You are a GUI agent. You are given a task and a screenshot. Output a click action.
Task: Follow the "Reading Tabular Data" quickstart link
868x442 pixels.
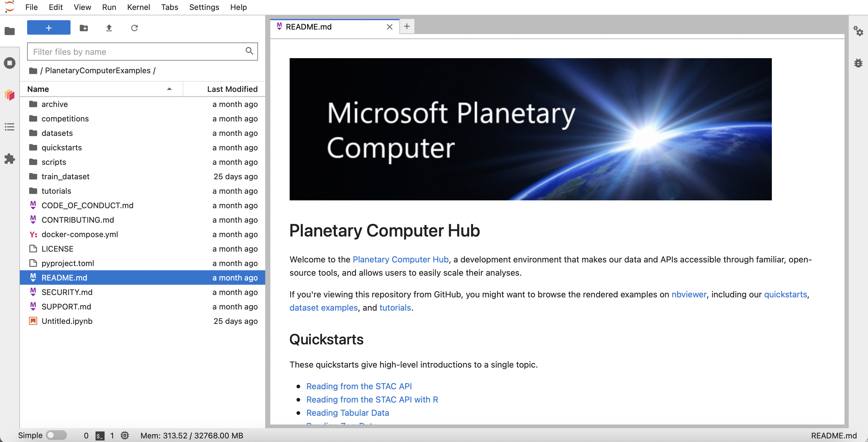click(348, 413)
